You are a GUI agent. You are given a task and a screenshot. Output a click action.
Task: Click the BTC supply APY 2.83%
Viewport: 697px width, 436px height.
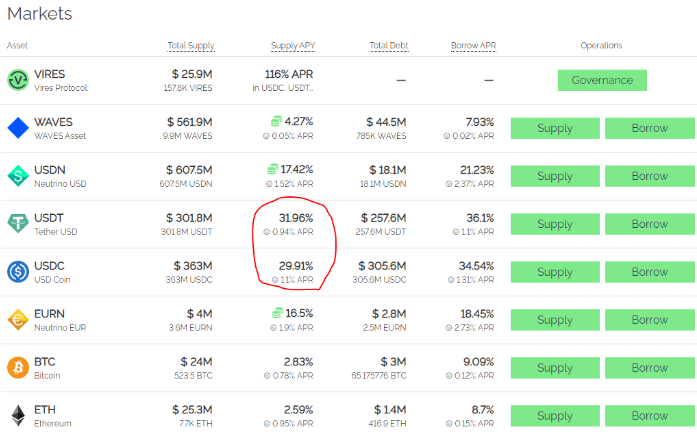click(x=298, y=362)
